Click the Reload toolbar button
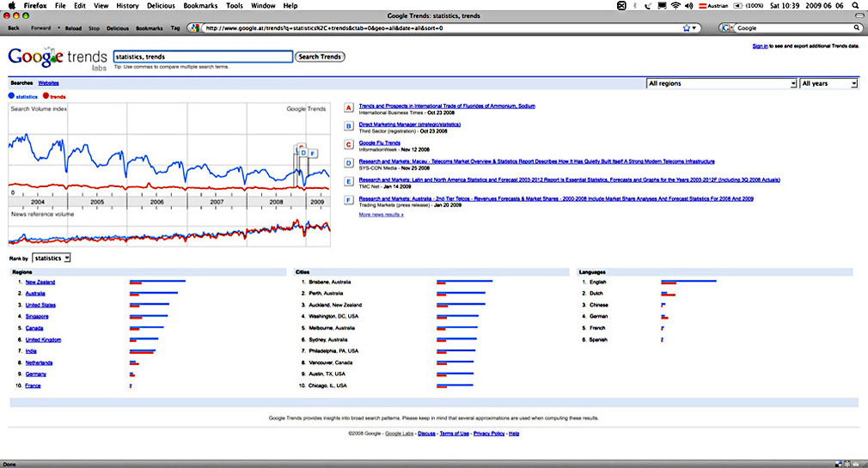 (x=73, y=27)
